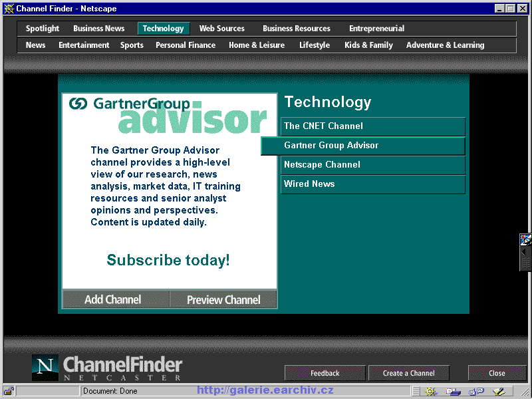Launch Composer pen icon in status bar

coord(499,392)
